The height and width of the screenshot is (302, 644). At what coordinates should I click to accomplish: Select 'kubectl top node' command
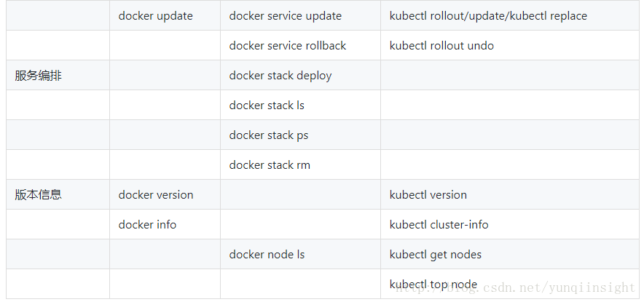pyautogui.click(x=433, y=285)
